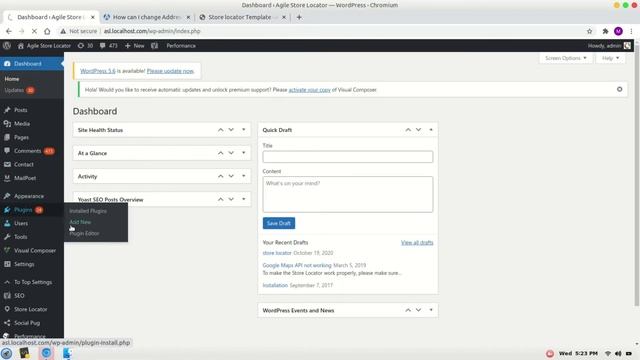Image resolution: width=640 pixels, height=360 pixels.
Task: Open Users in sidebar
Action: pyautogui.click(x=21, y=223)
